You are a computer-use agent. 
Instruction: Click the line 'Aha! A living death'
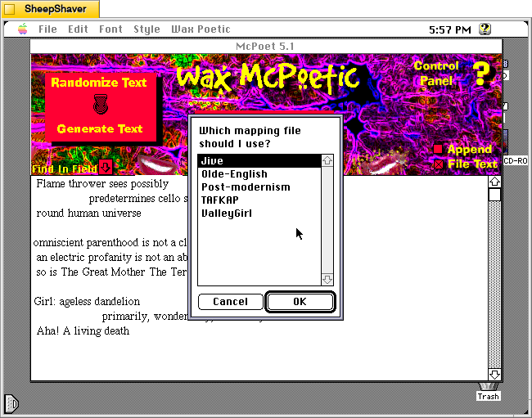click(x=83, y=330)
